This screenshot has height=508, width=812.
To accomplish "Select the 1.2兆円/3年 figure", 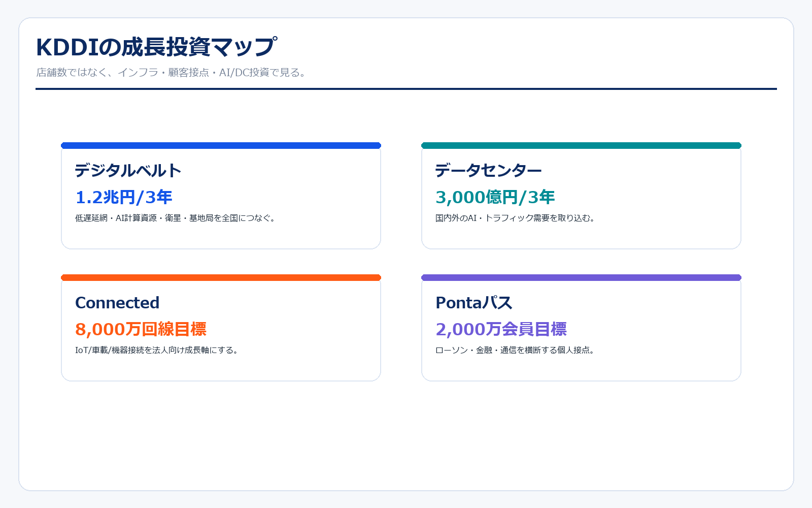I will [124, 197].
